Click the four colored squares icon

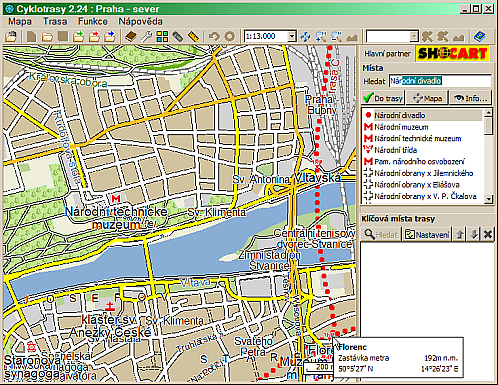(x=162, y=36)
